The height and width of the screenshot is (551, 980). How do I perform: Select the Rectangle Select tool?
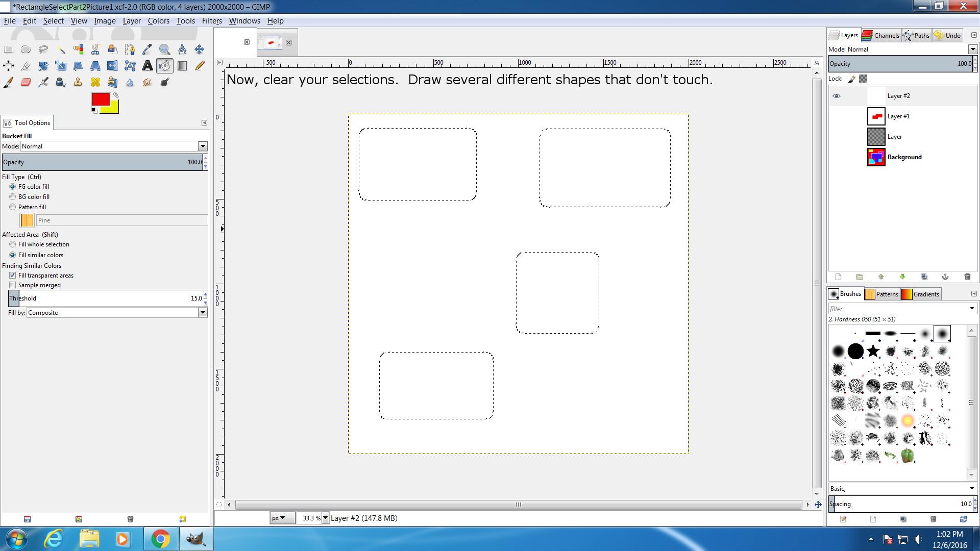pos(9,49)
